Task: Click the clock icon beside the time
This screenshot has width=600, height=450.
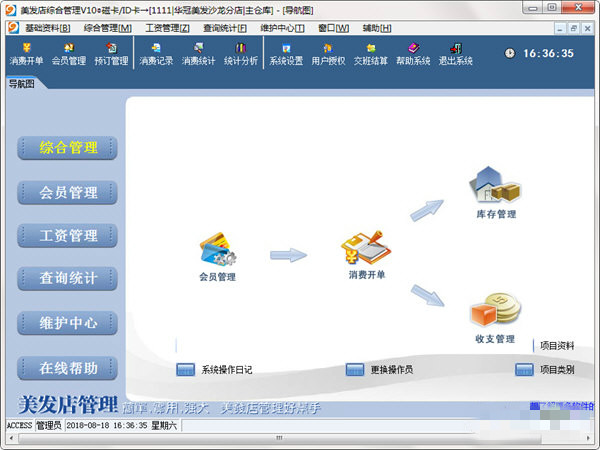Action: (509, 53)
